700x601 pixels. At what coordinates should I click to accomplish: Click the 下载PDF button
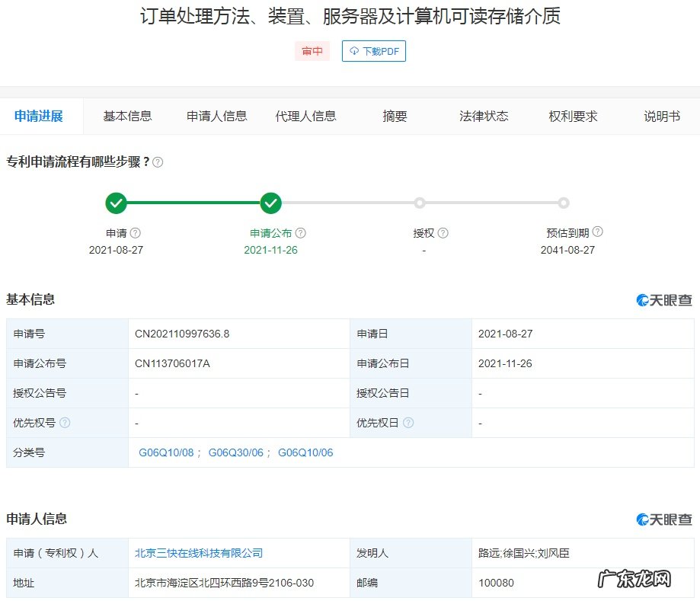[x=373, y=51]
